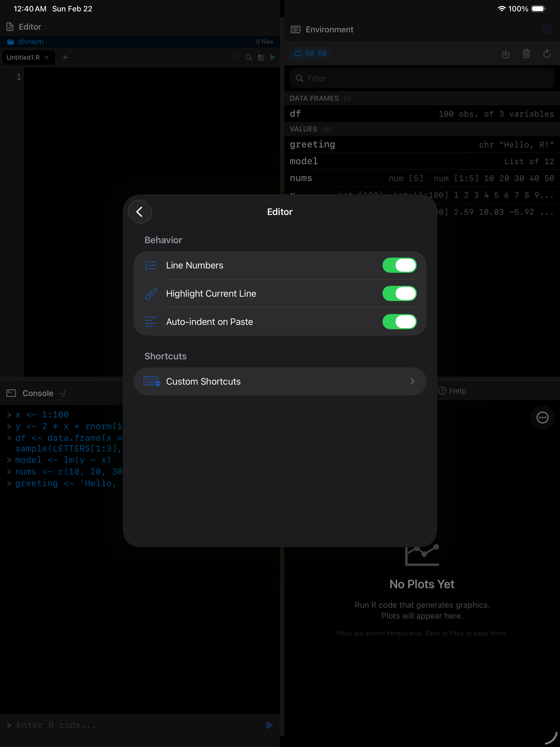Viewport: 560px width, 747px height.
Task: Disable the Line Numbers toggle
Action: coord(399,265)
